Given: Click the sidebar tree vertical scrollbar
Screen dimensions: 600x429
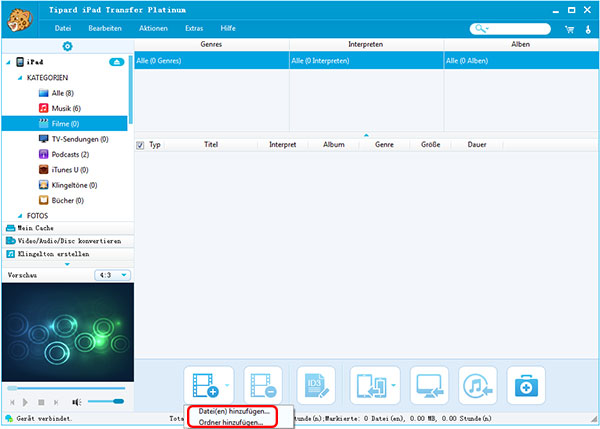Looking at the screenshot, I should point(130,90).
